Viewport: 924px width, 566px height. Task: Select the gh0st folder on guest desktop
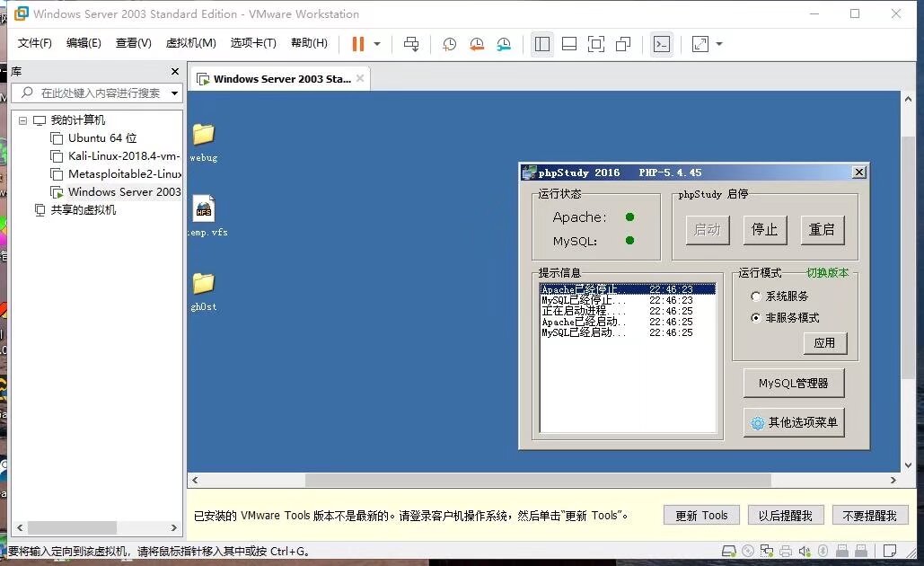(204, 291)
